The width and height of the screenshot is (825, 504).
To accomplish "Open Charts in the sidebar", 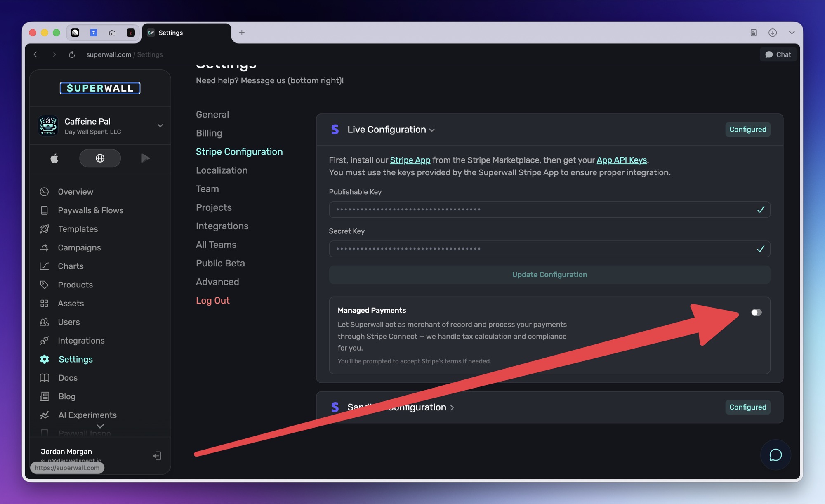I will (x=71, y=266).
